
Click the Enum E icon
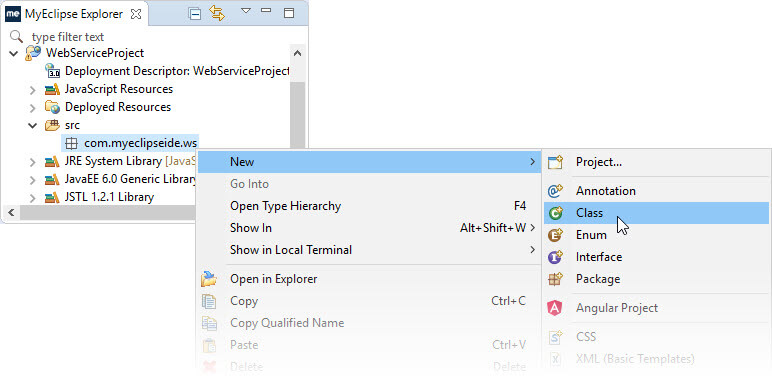tap(555, 235)
